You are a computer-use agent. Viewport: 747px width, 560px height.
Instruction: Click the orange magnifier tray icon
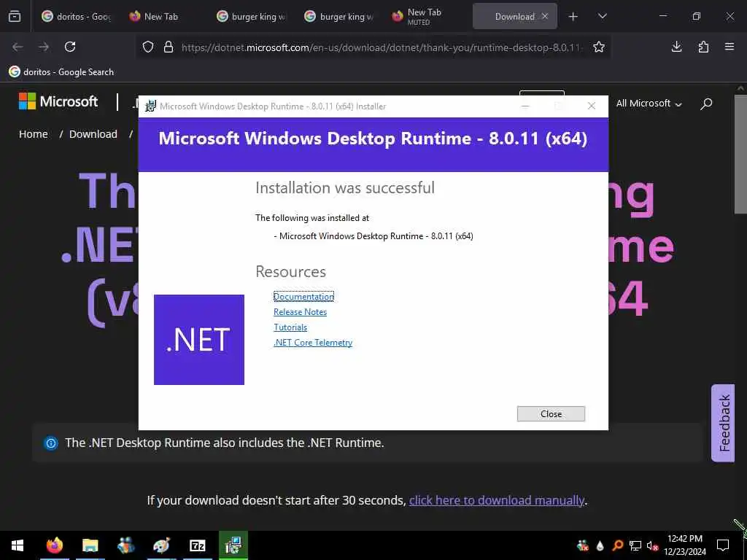point(617,545)
